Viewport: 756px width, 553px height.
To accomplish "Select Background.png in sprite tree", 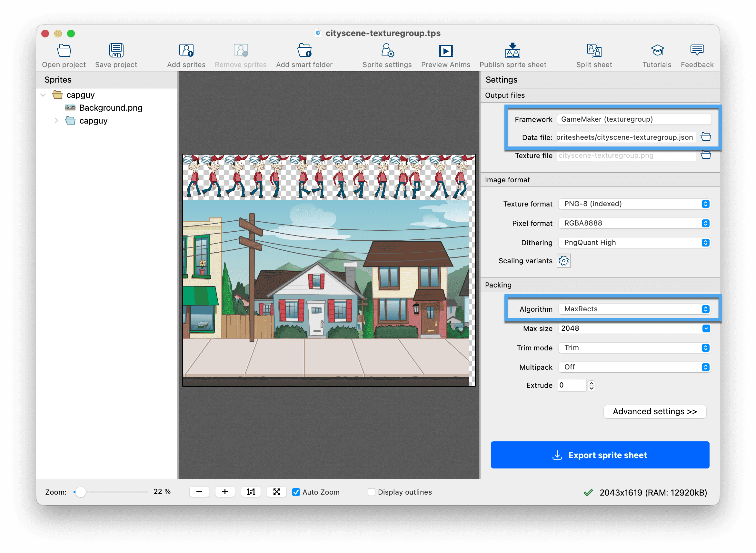I will (x=111, y=108).
